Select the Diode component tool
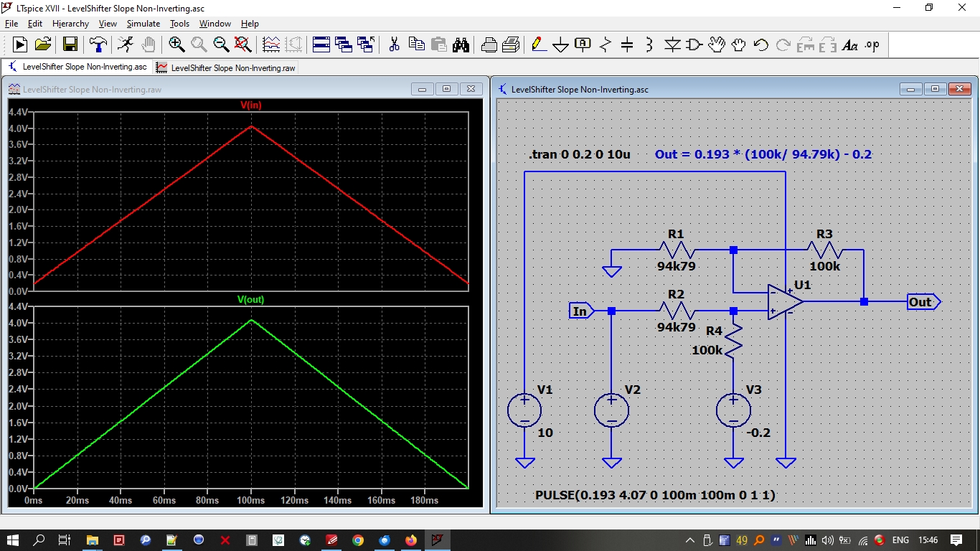 [672, 45]
